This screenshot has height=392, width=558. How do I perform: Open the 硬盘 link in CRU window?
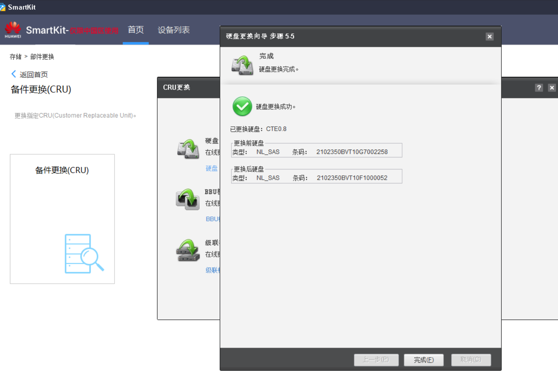coord(212,169)
